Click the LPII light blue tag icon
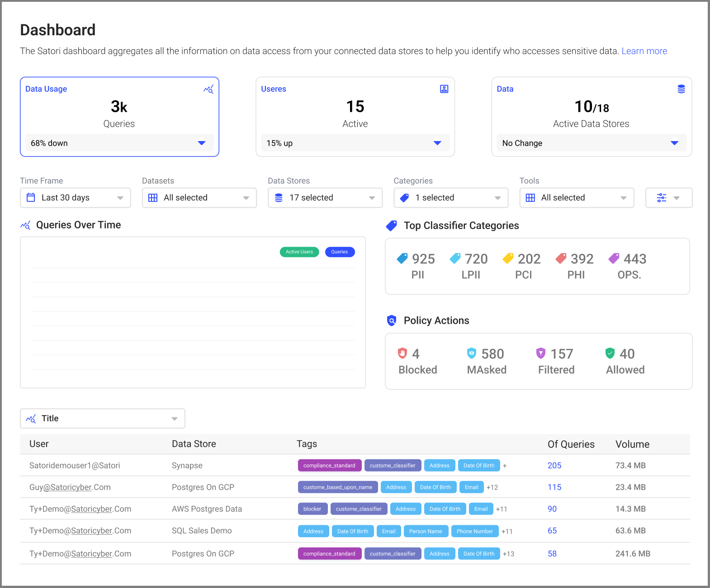 (x=455, y=258)
